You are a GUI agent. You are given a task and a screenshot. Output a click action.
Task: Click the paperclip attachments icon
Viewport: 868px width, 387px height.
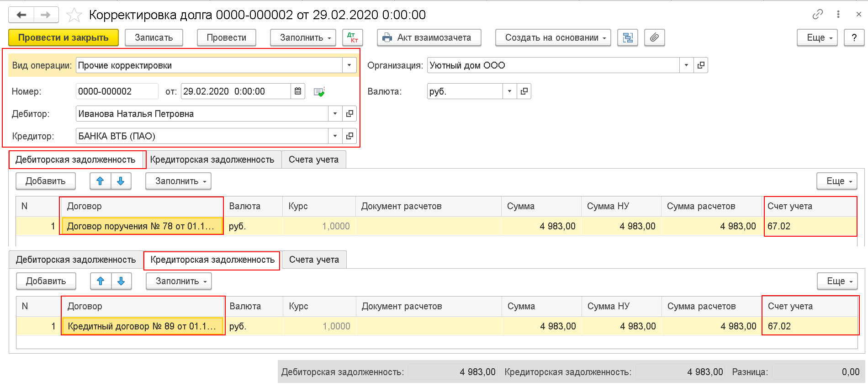(654, 37)
